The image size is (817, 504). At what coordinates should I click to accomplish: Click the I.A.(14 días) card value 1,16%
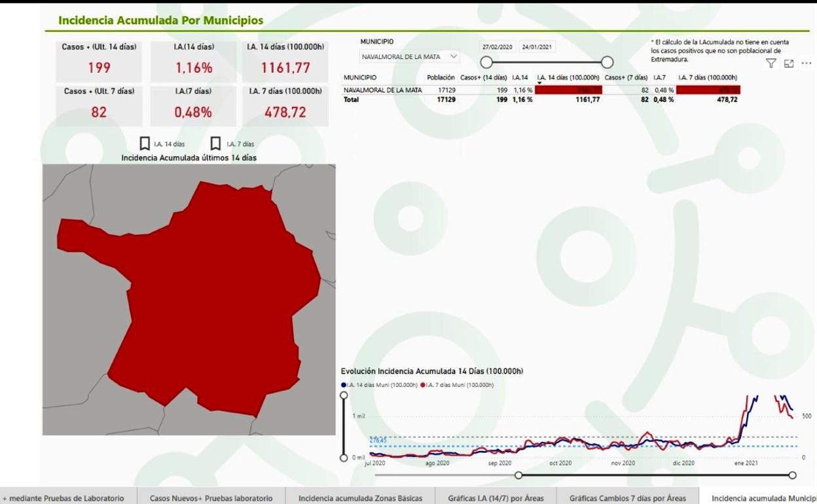pos(193,67)
